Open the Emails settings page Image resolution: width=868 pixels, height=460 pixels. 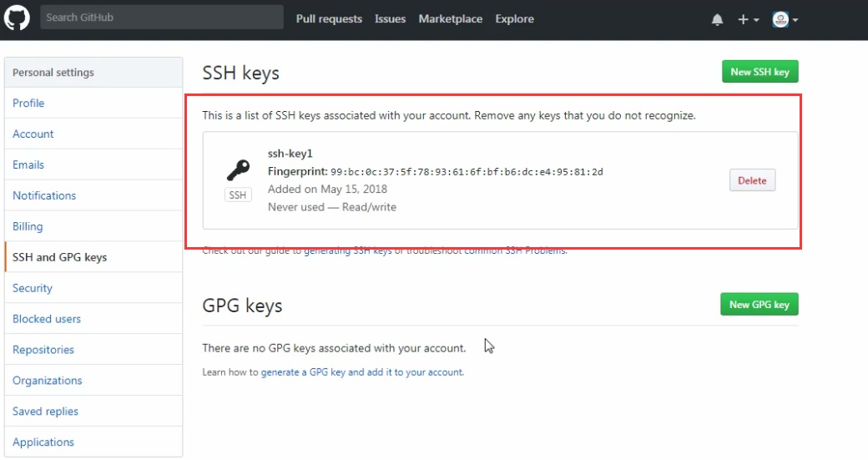coord(28,165)
